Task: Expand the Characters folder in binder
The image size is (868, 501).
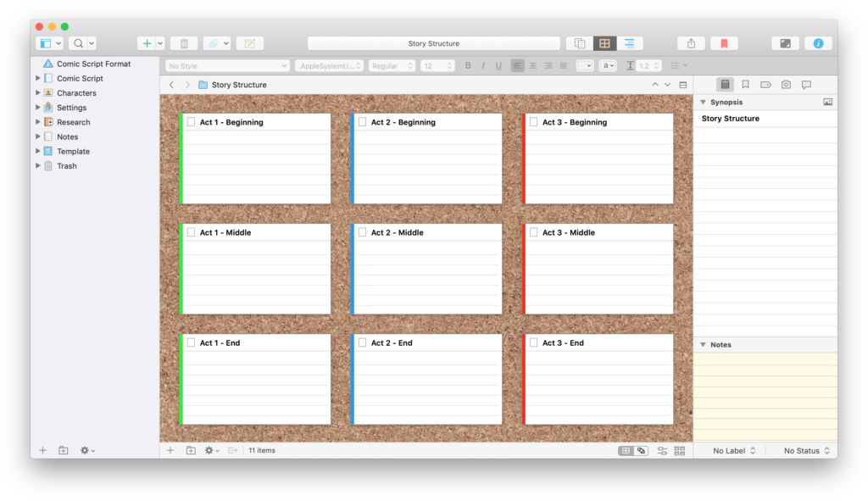Action: coord(37,93)
